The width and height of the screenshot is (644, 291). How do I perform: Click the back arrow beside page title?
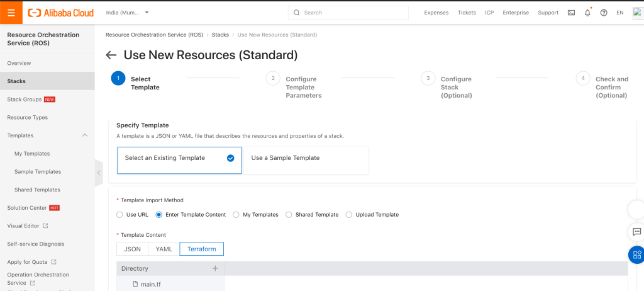click(111, 55)
